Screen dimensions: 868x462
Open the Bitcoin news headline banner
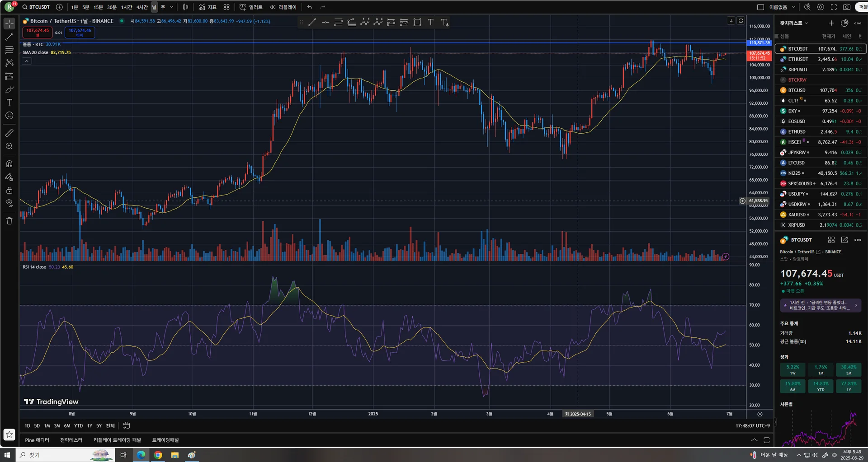point(821,305)
